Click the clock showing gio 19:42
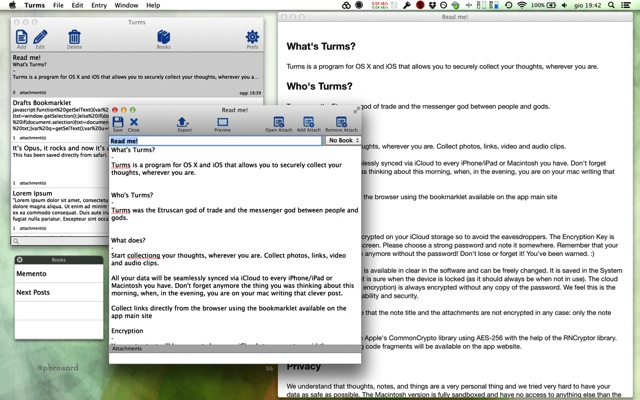This screenshot has width=640, height=400. coord(587,5)
